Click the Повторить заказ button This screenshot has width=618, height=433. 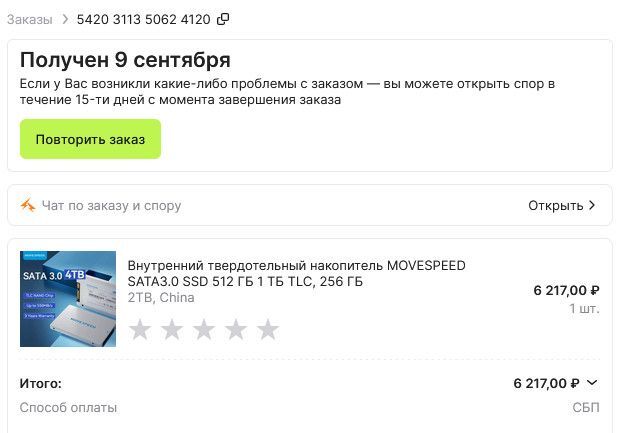point(90,139)
